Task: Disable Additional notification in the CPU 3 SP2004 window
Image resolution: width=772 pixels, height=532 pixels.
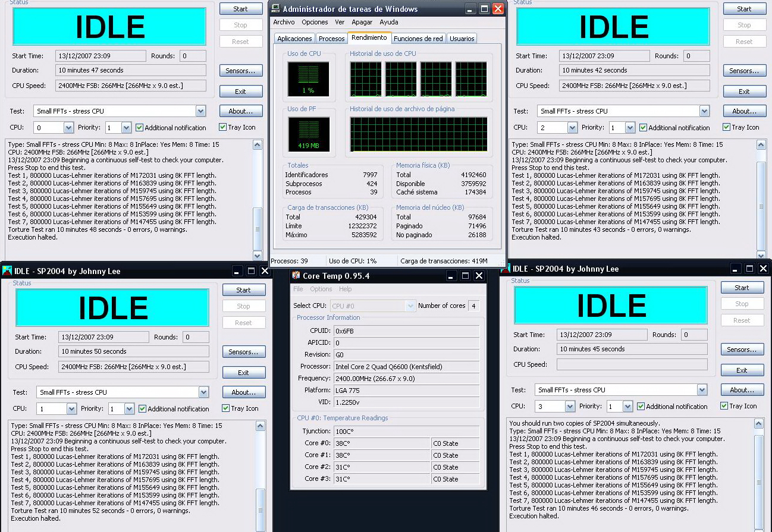Action: (x=641, y=406)
